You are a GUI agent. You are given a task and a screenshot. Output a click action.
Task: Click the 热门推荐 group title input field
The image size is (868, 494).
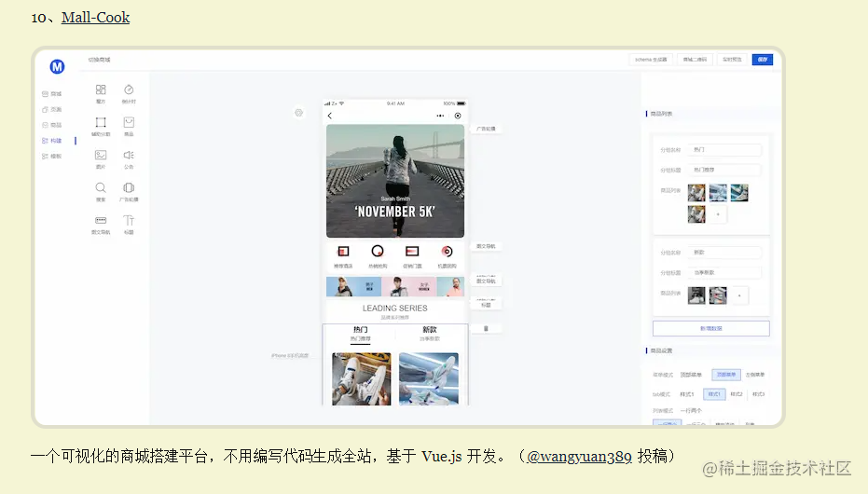[724, 170]
